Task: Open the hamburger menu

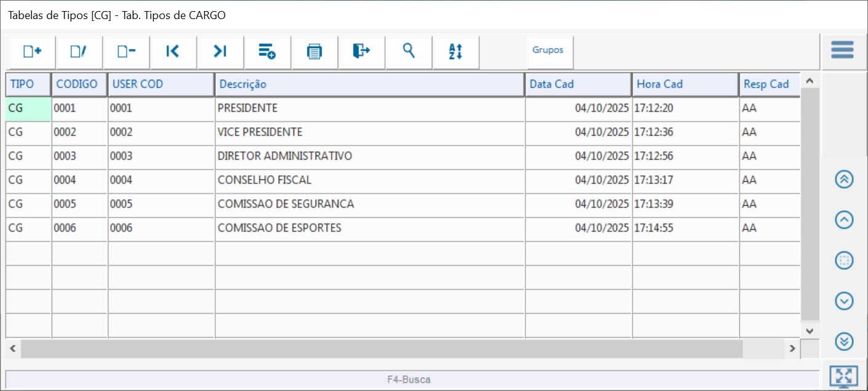Action: tap(842, 50)
